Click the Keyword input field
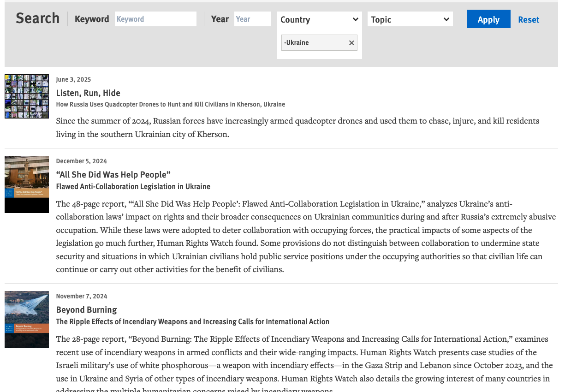Screen dimensions: 577x392 tap(155, 19)
